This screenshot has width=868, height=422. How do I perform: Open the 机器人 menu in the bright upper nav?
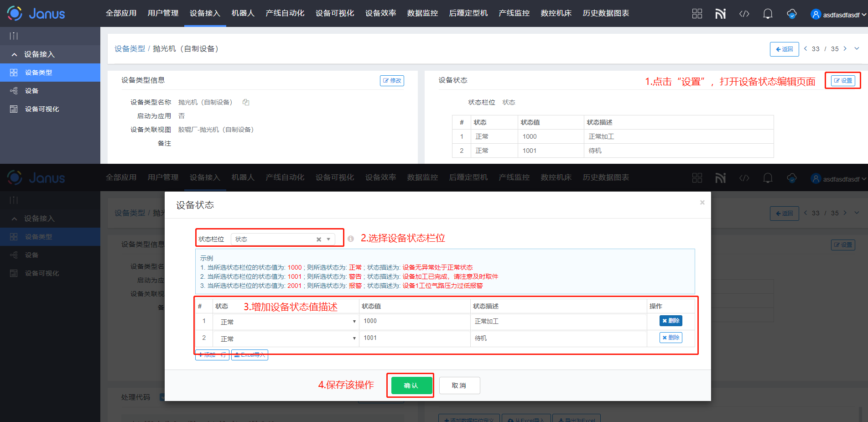click(243, 13)
